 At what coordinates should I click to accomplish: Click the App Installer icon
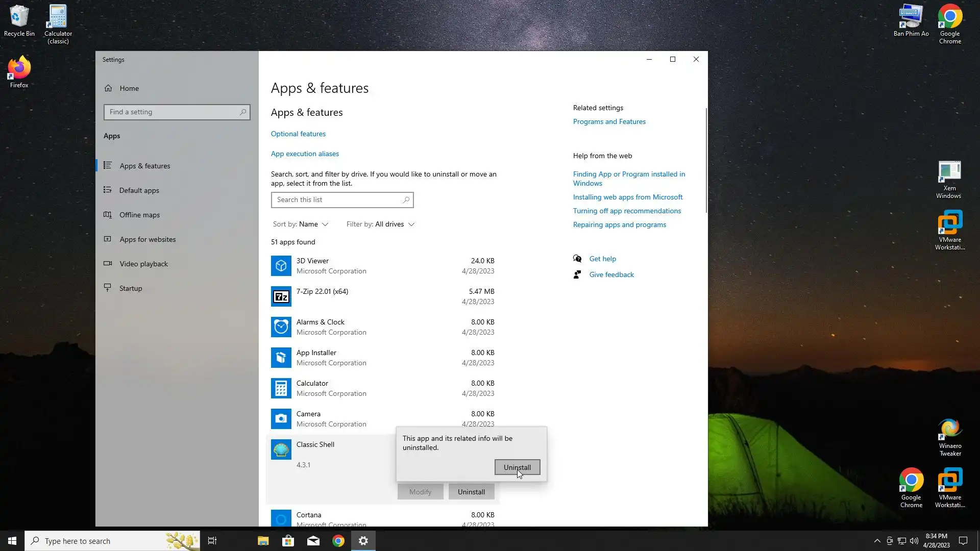point(281,358)
